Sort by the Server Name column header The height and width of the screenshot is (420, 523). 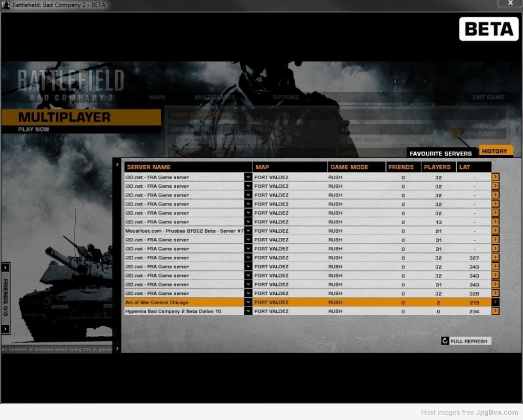[188, 167]
